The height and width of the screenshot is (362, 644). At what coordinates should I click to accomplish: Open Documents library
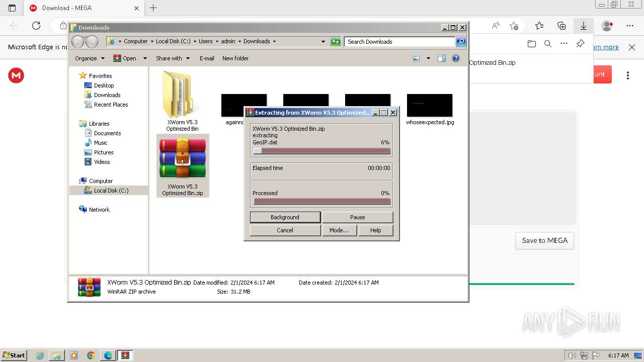coord(107,133)
